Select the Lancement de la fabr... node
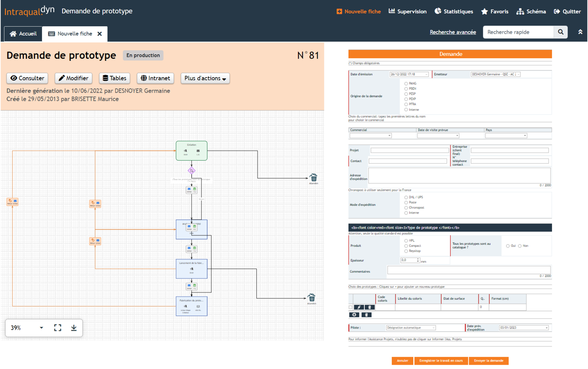 point(191,269)
